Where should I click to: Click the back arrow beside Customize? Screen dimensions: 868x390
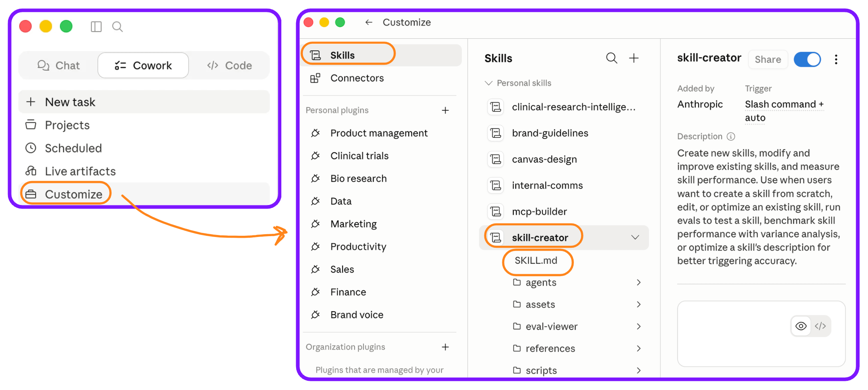tap(368, 22)
